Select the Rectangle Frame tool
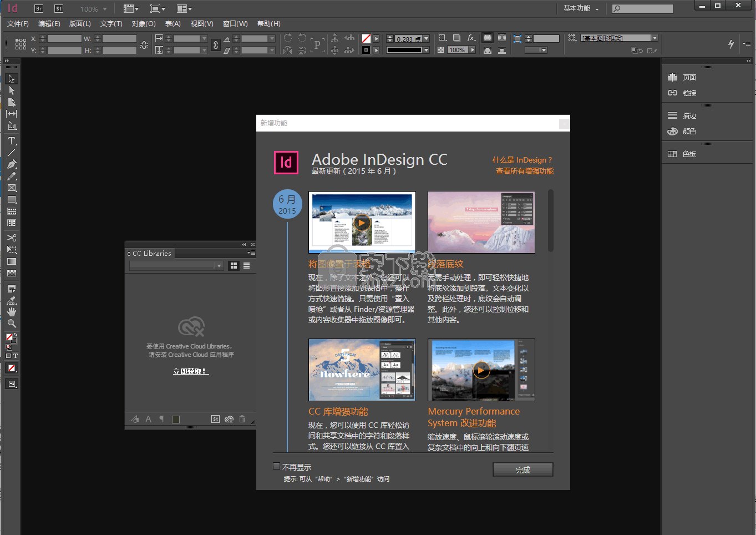The width and height of the screenshot is (756, 535). point(12,188)
